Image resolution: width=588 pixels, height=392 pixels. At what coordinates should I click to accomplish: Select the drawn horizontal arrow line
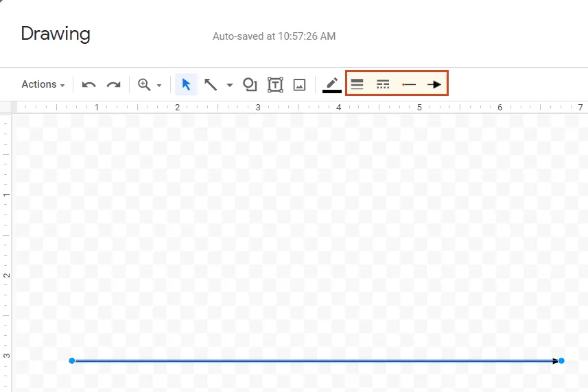click(x=316, y=360)
